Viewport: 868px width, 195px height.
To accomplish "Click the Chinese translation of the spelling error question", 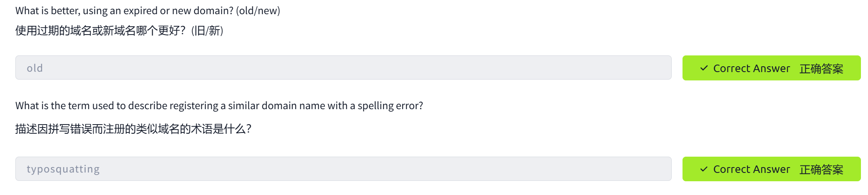I will tap(133, 129).
